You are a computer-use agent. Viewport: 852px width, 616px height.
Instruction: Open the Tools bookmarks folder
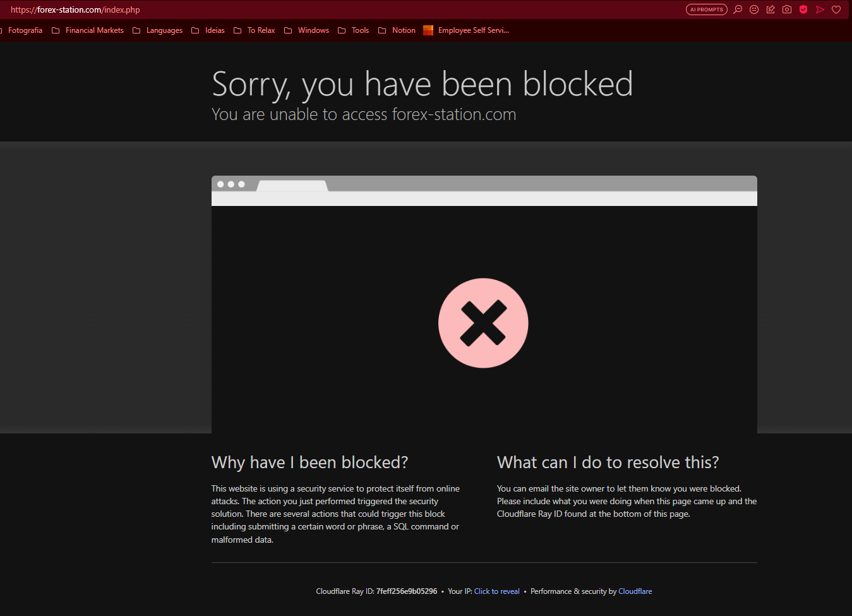pos(354,30)
